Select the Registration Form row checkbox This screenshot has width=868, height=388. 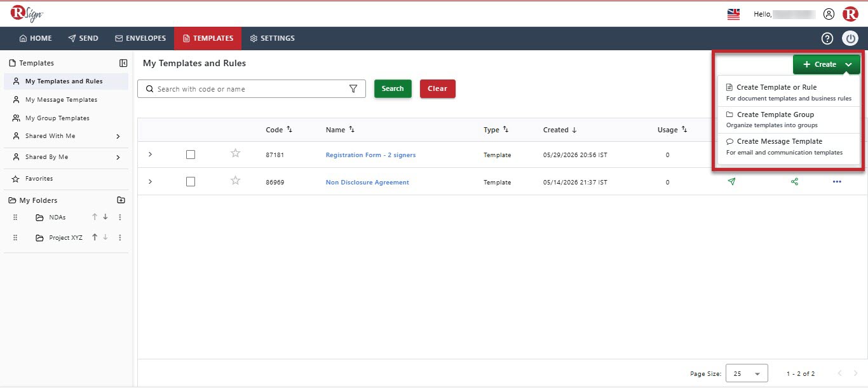tap(191, 155)
